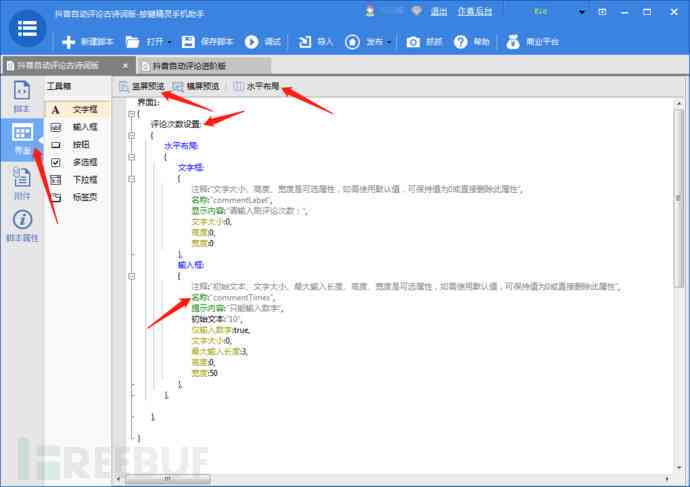Click the 仅输入数字:true line
This screenshot has height=487, width=690.
point(221,330)
